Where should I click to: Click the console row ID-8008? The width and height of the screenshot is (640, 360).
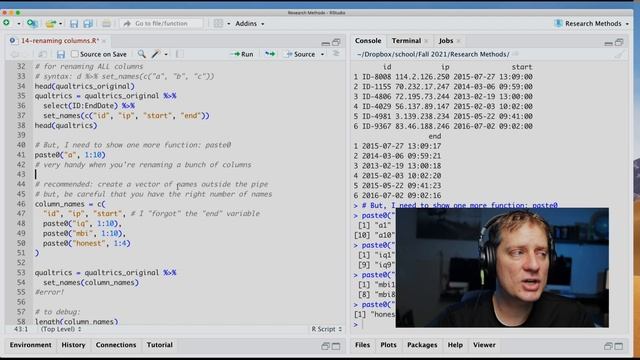tap(443, 77)
